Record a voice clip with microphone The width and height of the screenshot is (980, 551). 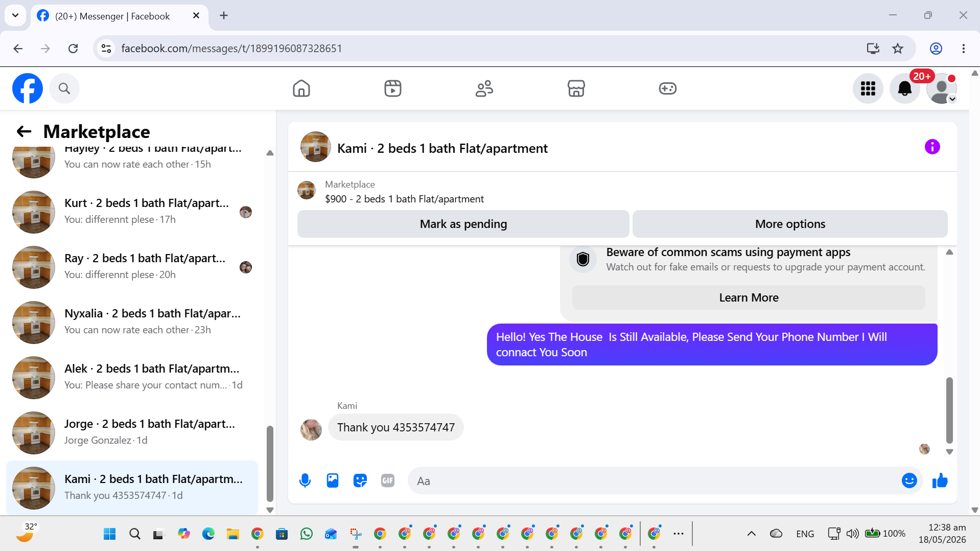[305, 480]
